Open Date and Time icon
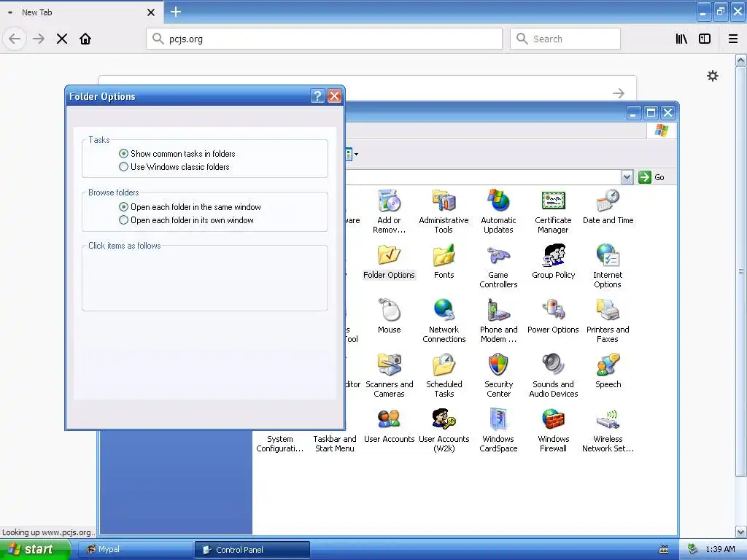 (x=608, y=206)
